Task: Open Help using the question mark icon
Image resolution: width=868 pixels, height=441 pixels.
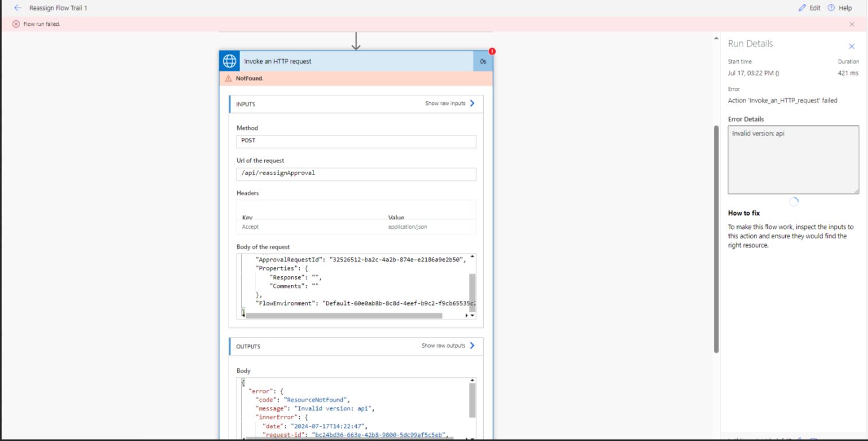Action: (830, 7)
